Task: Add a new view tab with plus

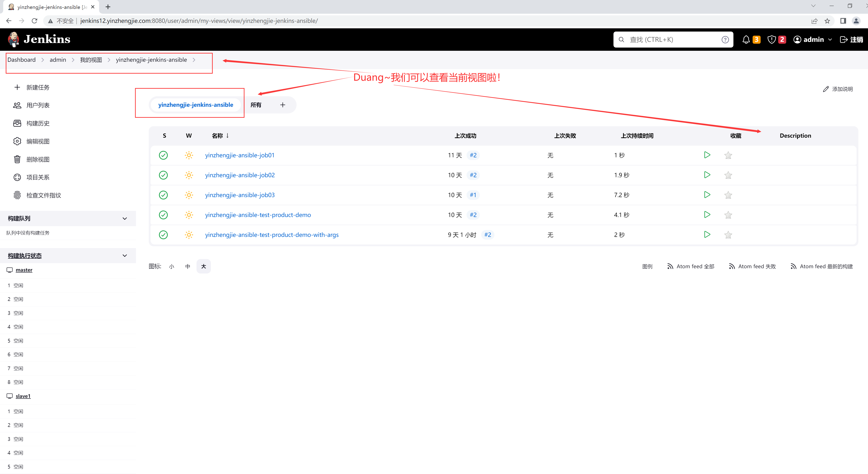Action: 282,105
